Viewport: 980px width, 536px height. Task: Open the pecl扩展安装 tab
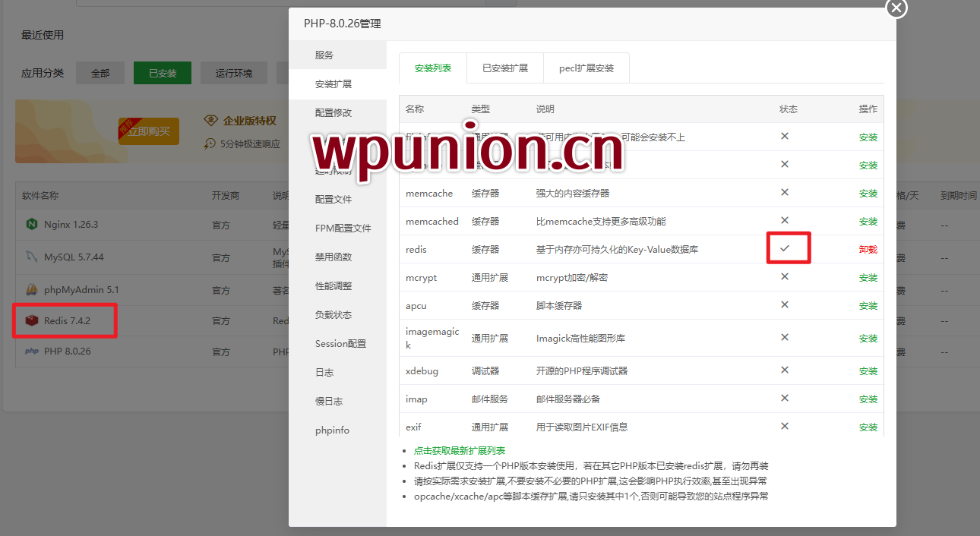pyautogui.click(x=586, y=68)
